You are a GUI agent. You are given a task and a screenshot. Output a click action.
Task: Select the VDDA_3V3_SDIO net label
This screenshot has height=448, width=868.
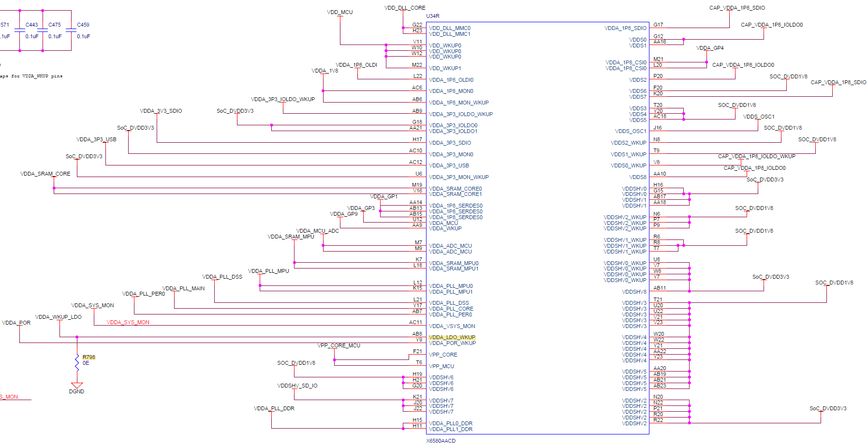161,111
